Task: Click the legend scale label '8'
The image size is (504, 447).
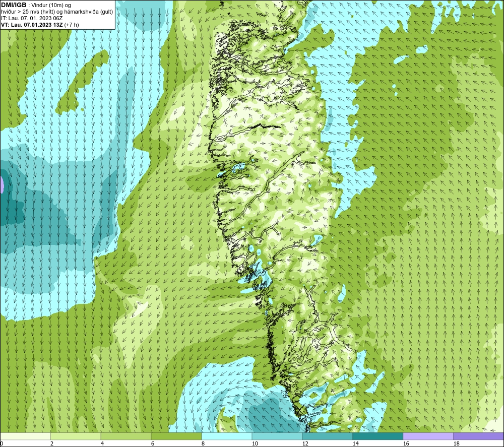Action: point(203,443)
